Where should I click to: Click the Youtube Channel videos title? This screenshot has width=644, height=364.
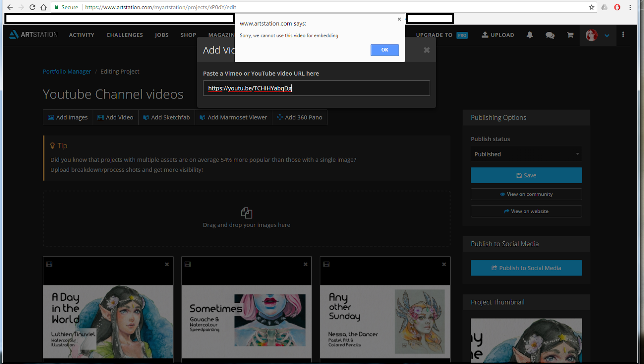(113, 94)
